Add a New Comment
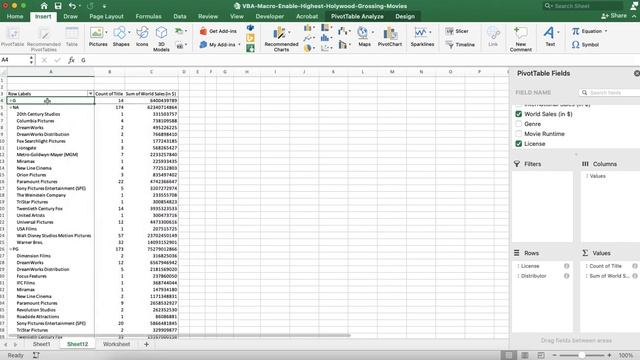The image size is (640, 360). pyautogui.click(x=520, y=39)
